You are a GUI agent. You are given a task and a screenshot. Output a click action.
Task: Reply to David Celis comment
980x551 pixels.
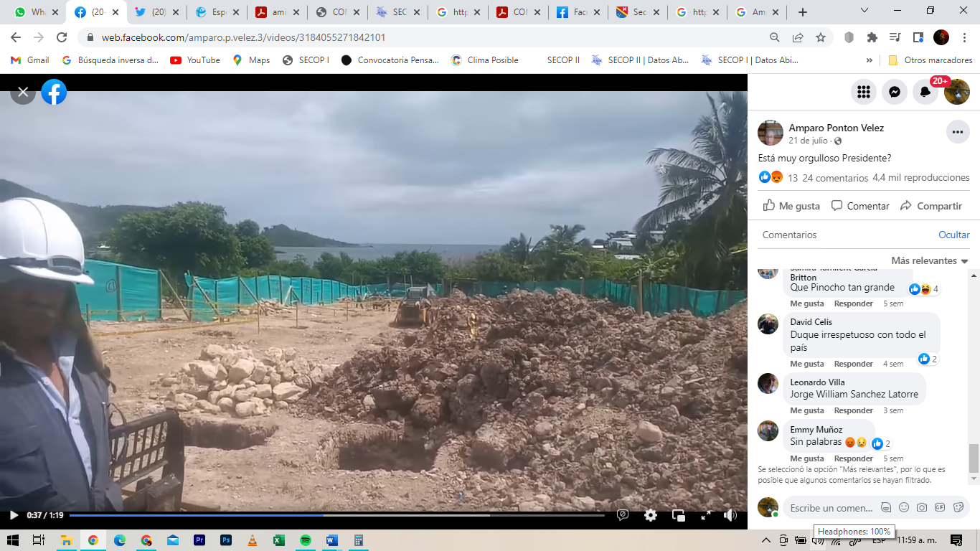point(853,364)
